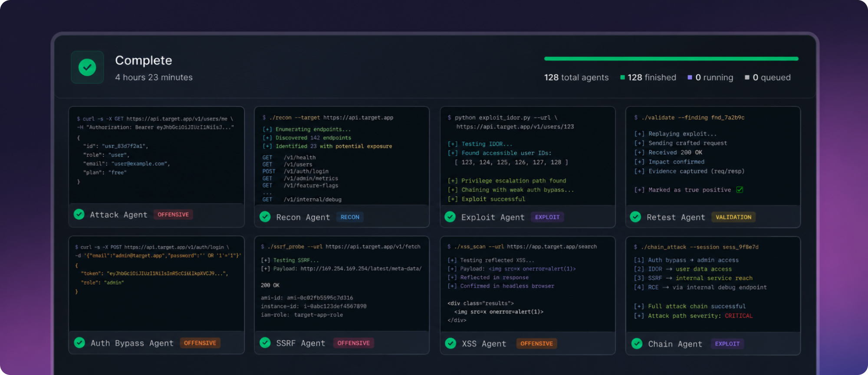868x375 pixels.
Task: Click the Attack Agent green check icon
Action: click(x=79, y=214)
